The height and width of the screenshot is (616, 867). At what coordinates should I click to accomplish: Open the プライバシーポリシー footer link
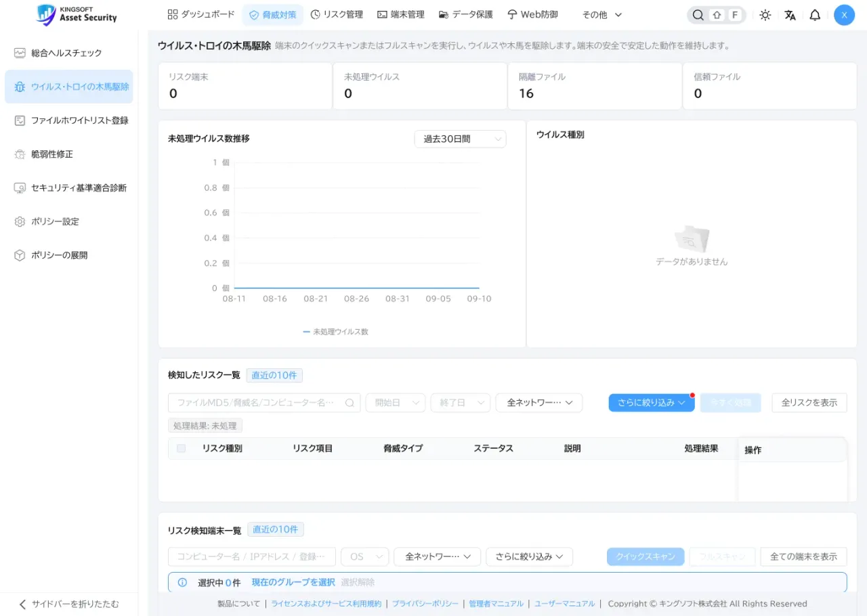click(425, 604)
